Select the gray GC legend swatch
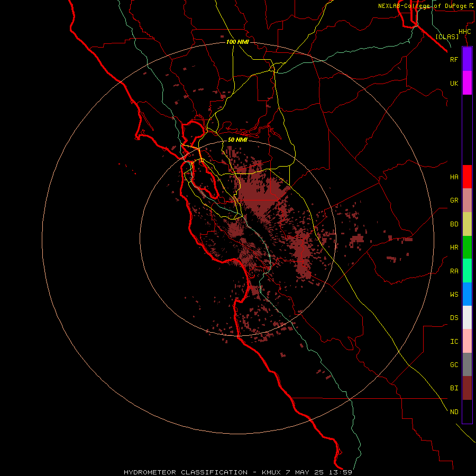 (467, 364)
